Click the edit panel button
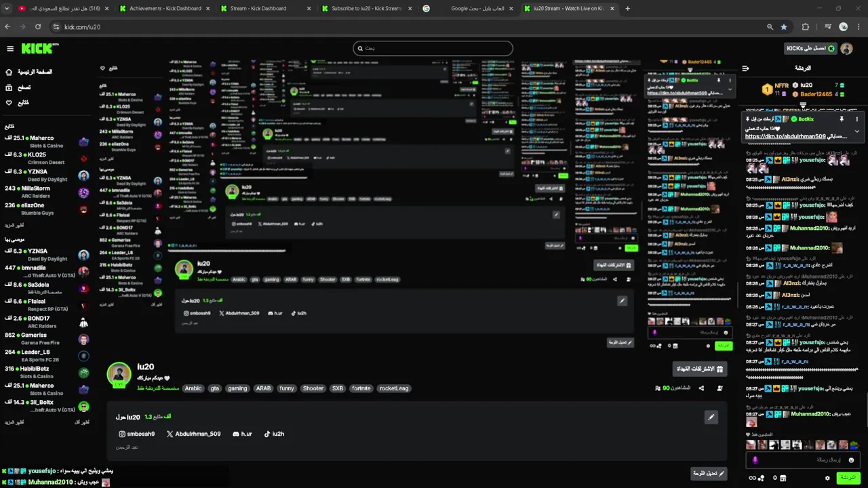Viewport: 868px width, 488px height. point(709,474)
